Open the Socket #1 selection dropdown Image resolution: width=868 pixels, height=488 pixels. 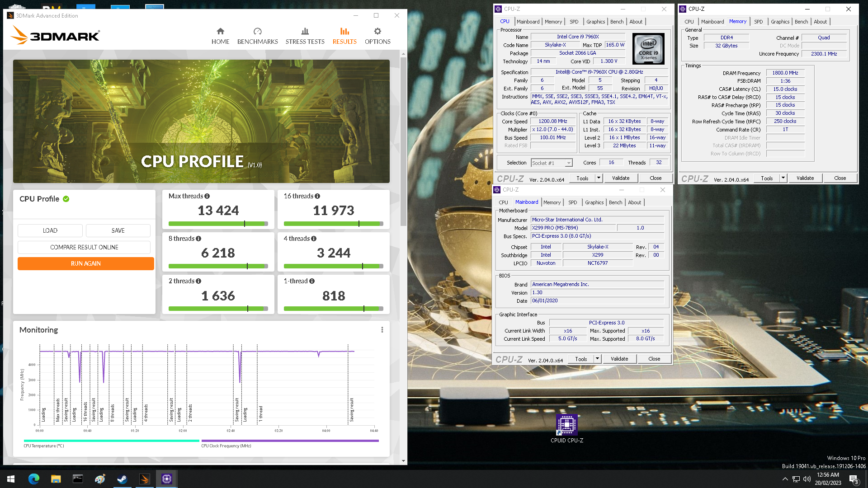(552, 163)
